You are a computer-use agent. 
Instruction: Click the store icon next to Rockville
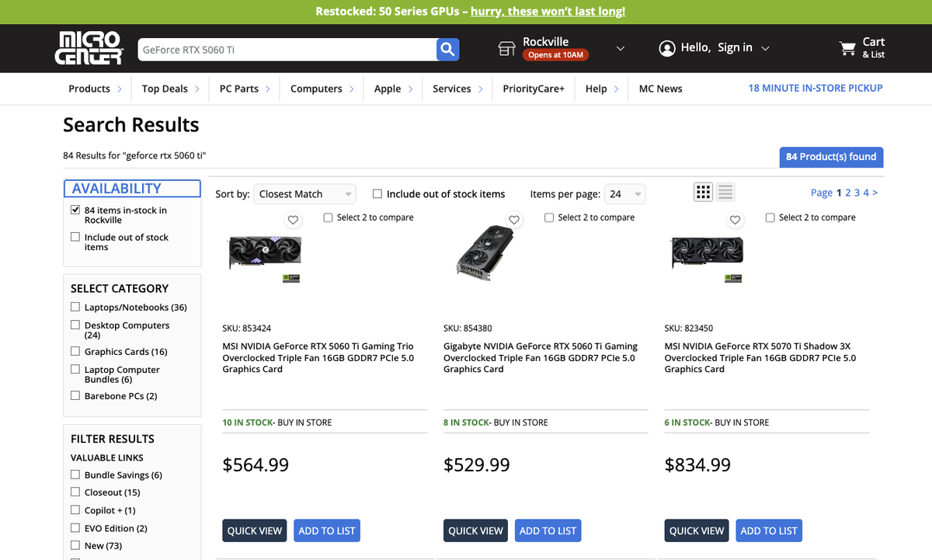tap(506, 49)
